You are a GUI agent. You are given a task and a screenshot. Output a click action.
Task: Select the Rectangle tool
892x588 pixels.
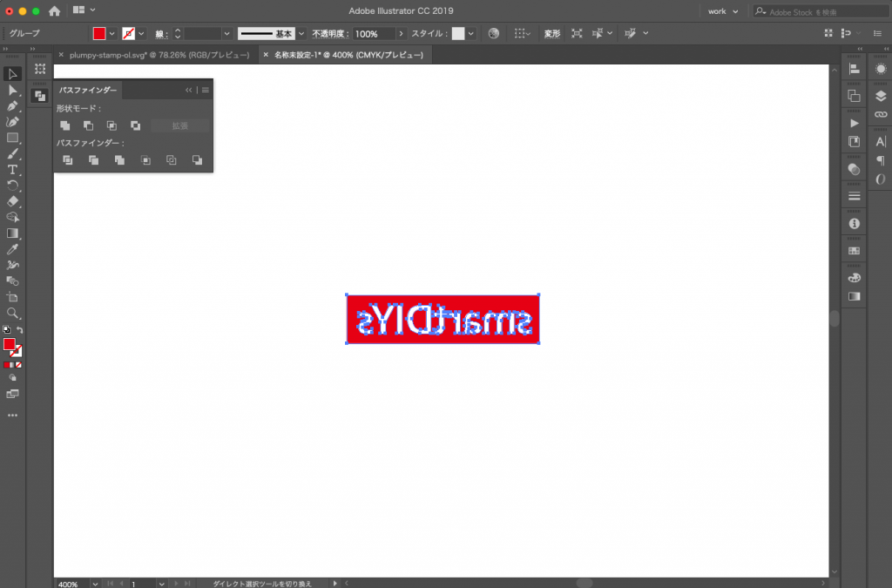pyautogui.click(x=12, y=138)
